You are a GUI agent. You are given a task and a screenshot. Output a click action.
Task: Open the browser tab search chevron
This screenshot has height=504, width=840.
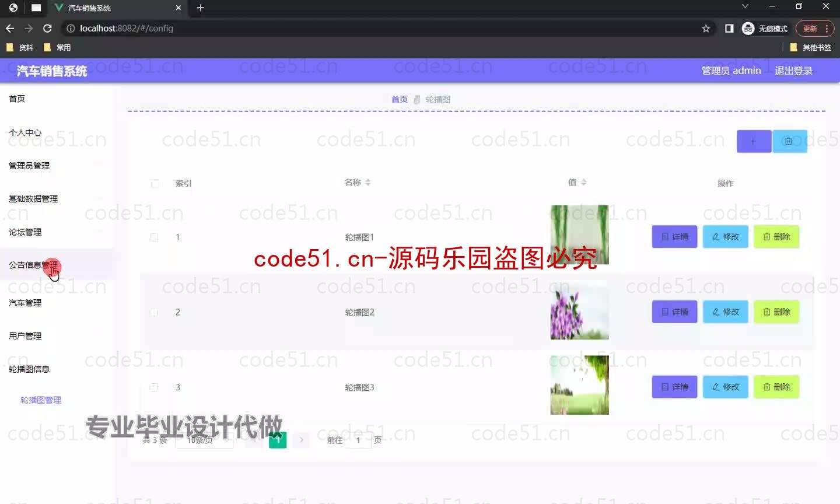pos(745,6)
